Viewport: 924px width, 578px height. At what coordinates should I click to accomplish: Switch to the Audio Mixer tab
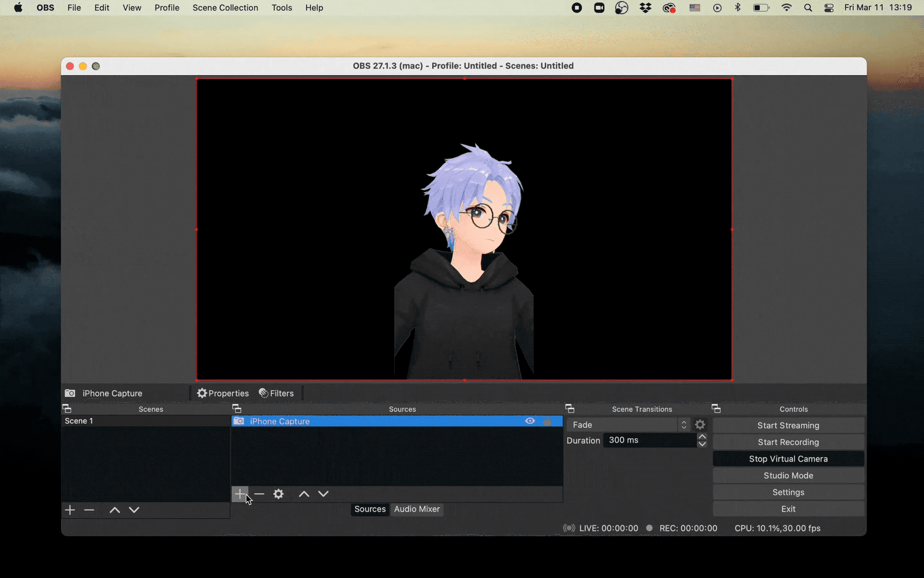pyautogui.click(x=417, y=509)
